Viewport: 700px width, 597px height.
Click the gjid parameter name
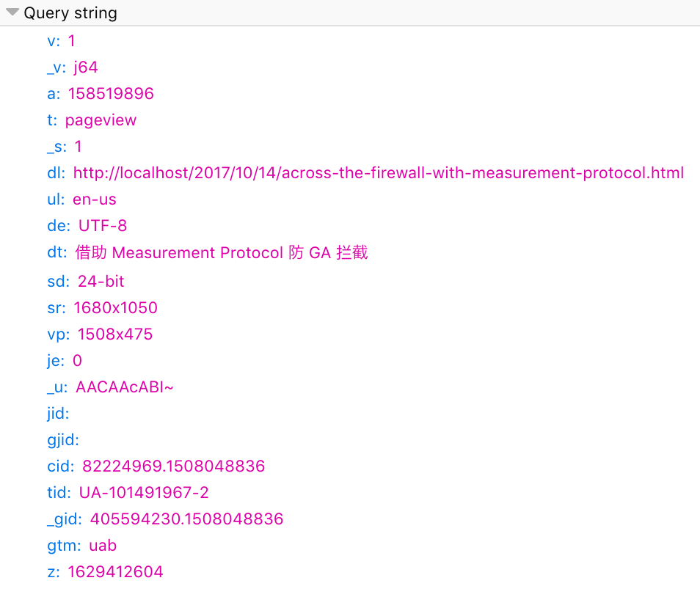62,440
